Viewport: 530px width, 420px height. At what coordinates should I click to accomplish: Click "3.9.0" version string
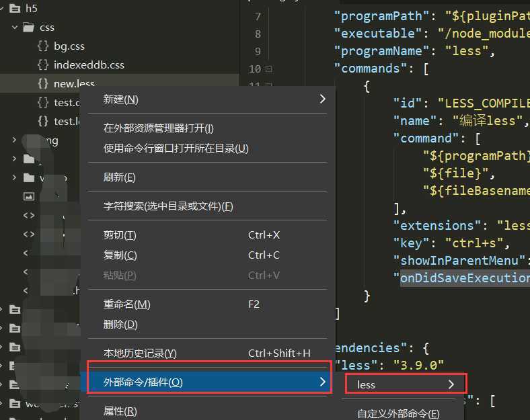(419, 365)
